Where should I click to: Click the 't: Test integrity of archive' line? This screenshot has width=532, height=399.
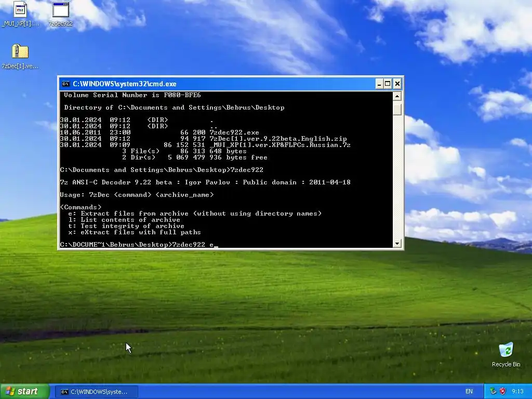126,226
